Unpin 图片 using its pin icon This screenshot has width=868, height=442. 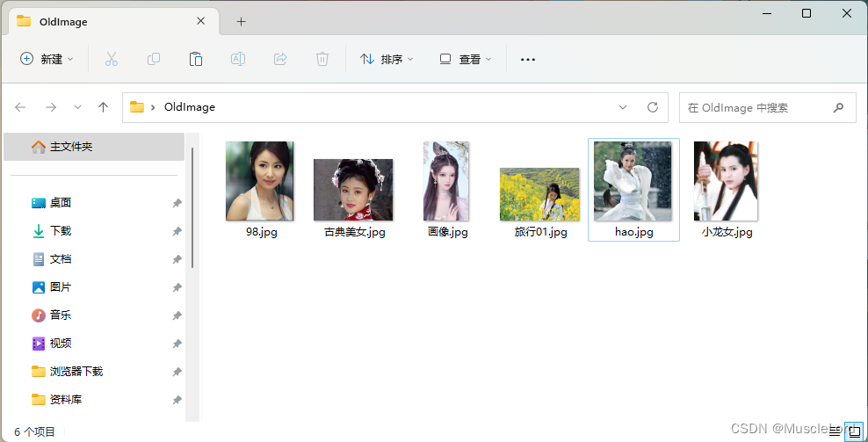pyautogui.click(x=177, y=287)
